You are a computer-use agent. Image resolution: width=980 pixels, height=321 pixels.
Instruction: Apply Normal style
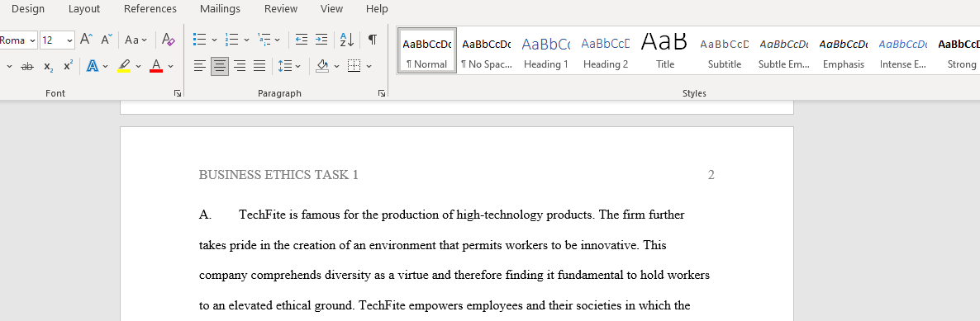pos(427,50)
